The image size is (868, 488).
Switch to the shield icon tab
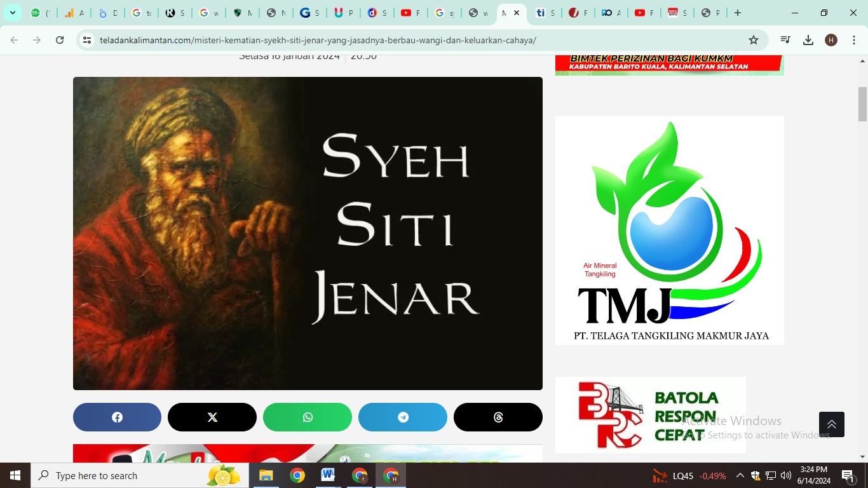242,13
